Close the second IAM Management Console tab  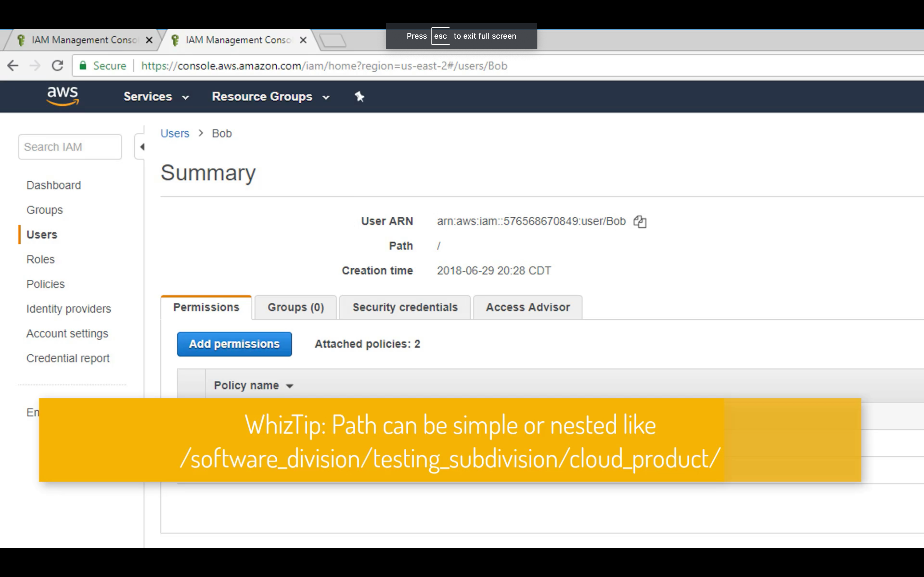303,40
